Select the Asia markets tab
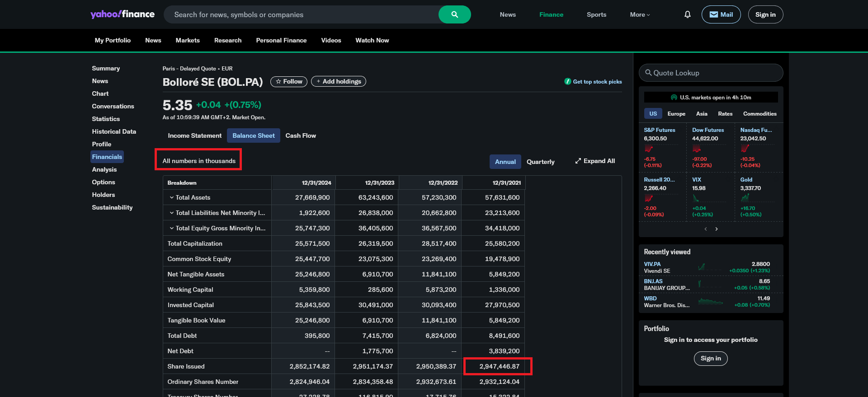This screenshot has width=868, height=397. 702,114
